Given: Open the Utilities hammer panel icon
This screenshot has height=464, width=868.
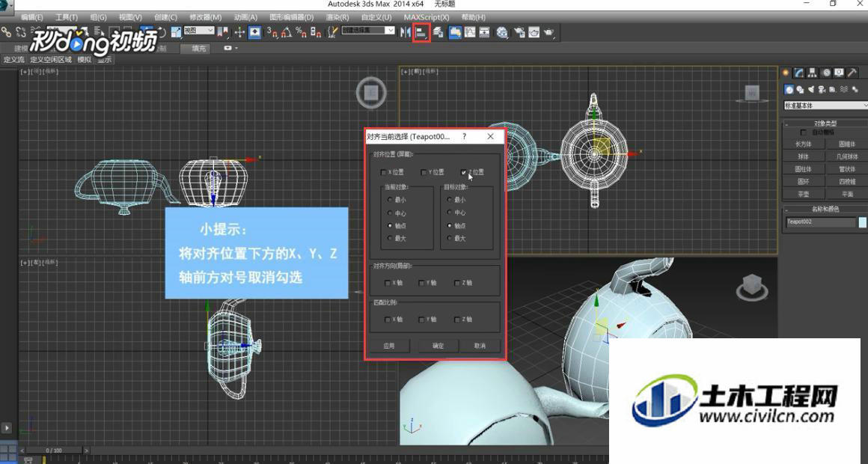Looking at the screenshot, I should 852,73.
